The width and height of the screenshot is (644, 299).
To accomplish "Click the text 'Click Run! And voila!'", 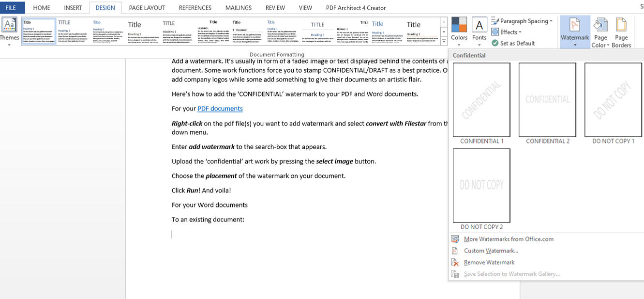I will pos(201,190).
